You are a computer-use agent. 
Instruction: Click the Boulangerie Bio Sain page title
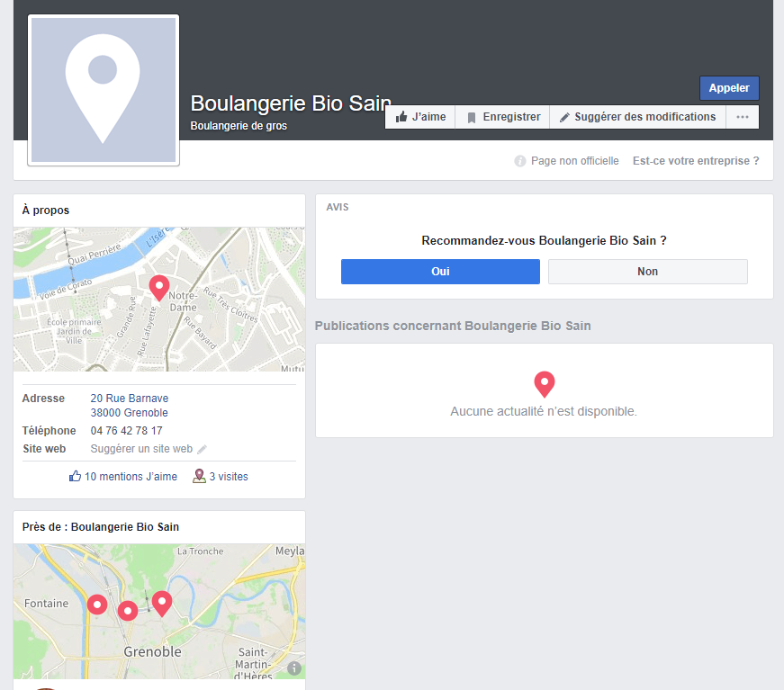click(x=291, y=103)
